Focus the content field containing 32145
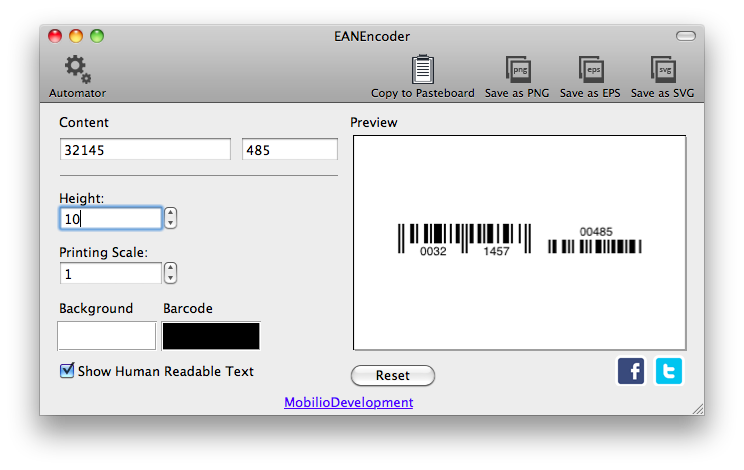744x470 pixels. pos(145,149)
